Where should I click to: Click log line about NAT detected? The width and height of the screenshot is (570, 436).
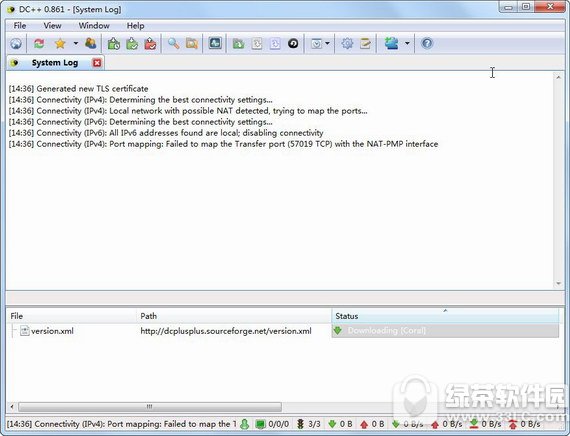point(188,111)
